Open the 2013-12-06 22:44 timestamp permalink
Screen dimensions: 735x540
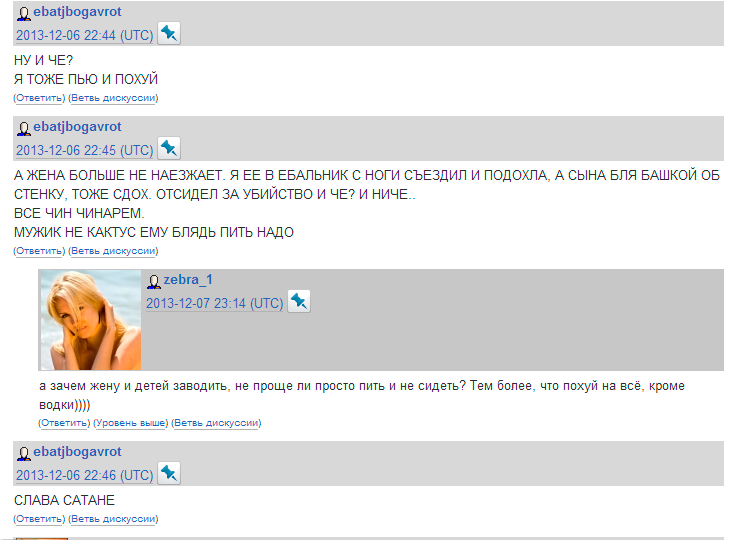click(84, 36)
